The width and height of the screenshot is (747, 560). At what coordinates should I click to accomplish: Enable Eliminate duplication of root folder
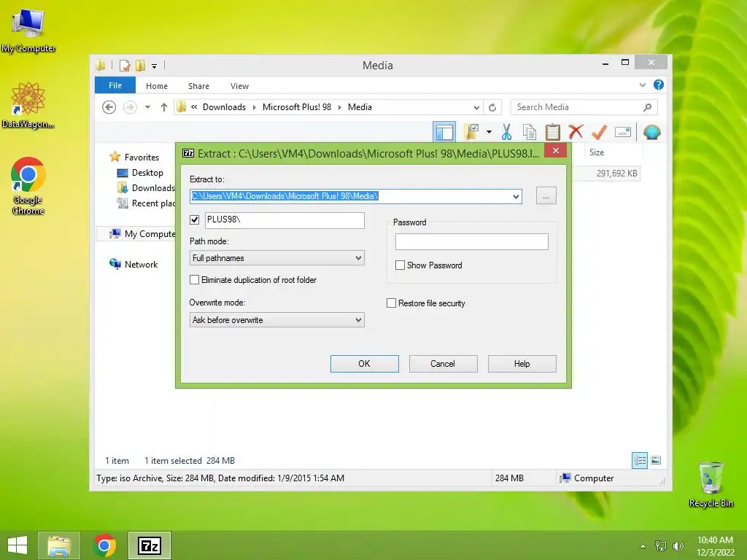tap(194, 279)
